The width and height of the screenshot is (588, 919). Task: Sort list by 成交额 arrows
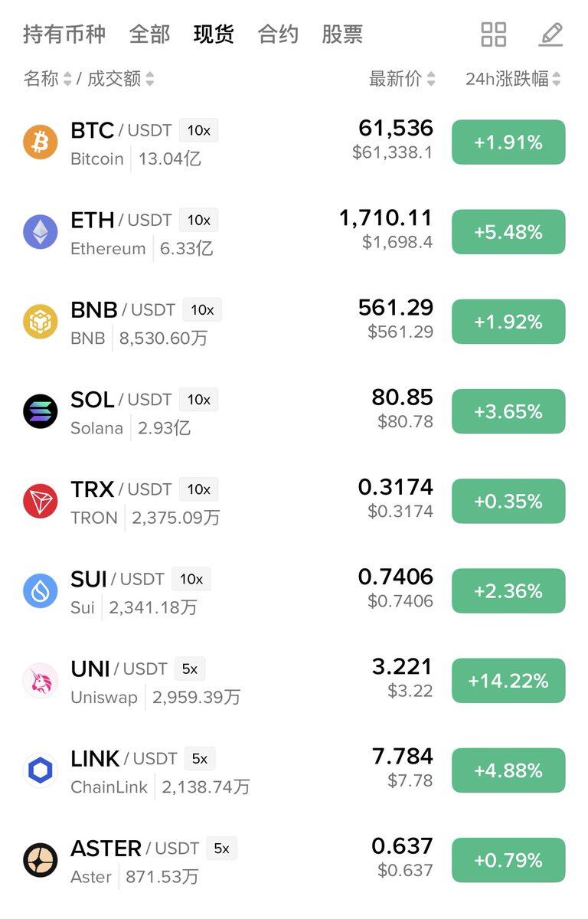click(x=149, y=78)
